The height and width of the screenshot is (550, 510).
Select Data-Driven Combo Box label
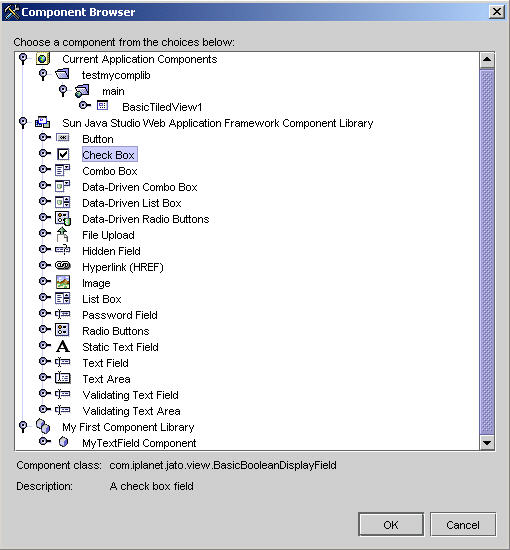coord(140,187)
